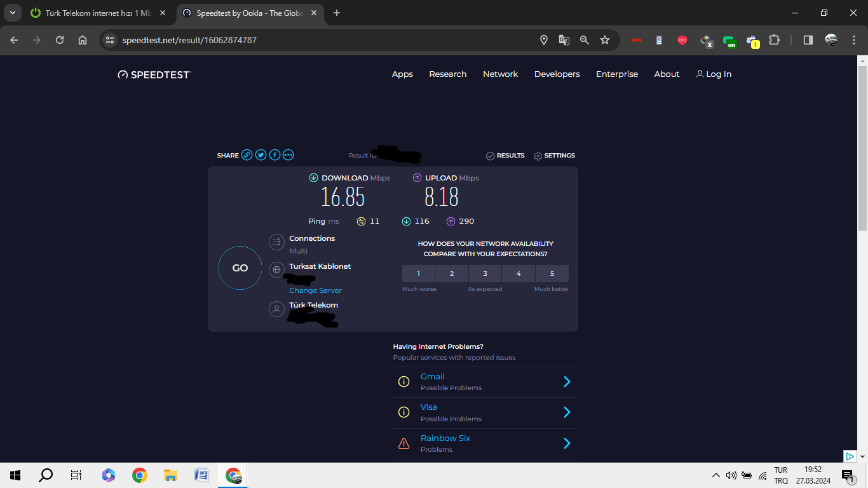Rate network availability as 2
Viewport: 868px width, 488px height.
[x=452, y=273]
